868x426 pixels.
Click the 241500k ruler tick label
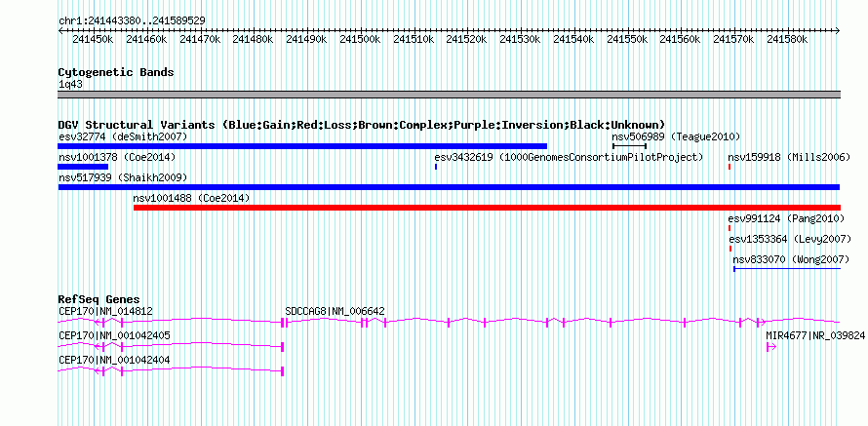click(x=360, y=39)
